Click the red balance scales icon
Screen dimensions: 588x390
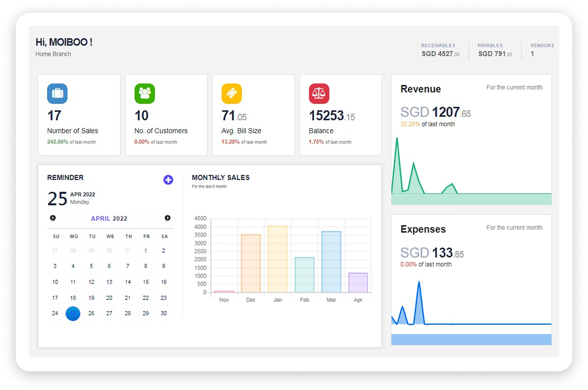pos(319,94)
